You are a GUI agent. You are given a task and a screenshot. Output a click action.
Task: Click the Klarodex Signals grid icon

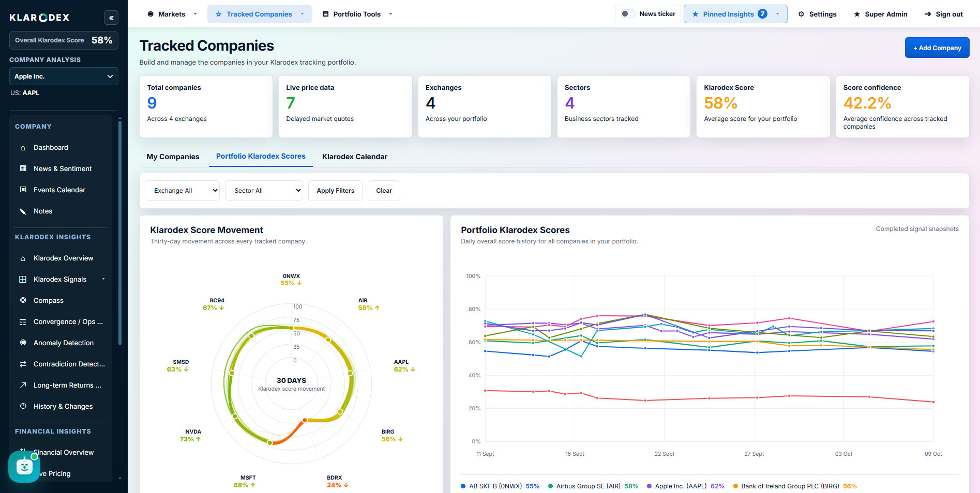(23, 279)
